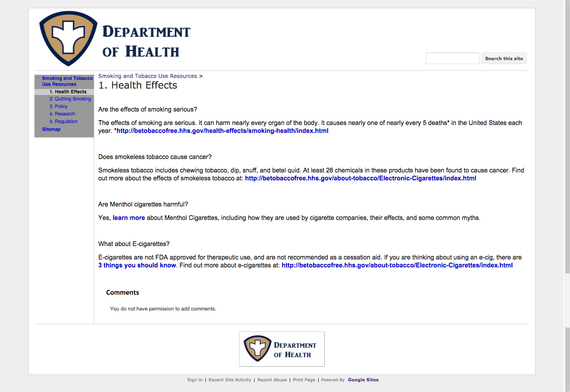Open 4. Research in sidebar
The width and height of the screenshot is (570, 392).
coord(62,114)
